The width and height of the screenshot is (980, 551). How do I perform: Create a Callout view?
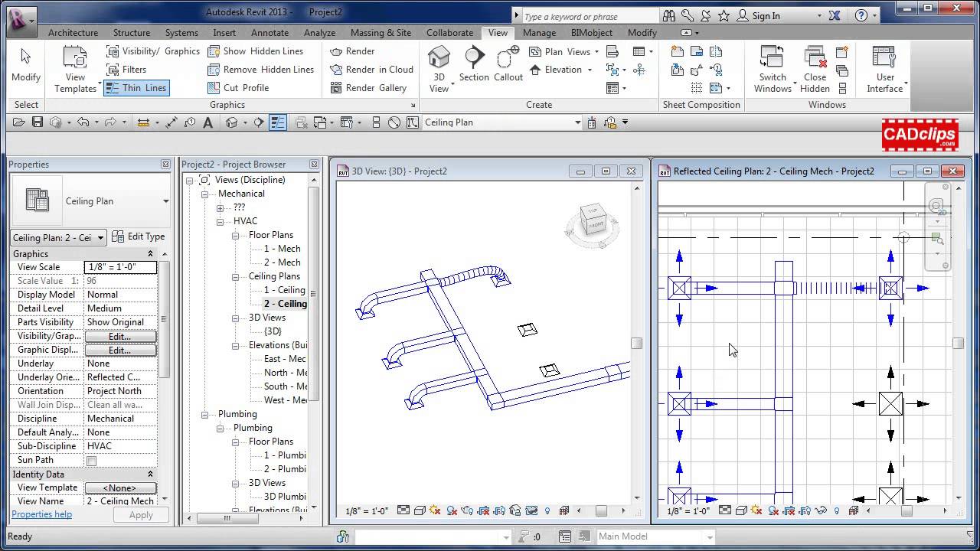pos(507,66)
